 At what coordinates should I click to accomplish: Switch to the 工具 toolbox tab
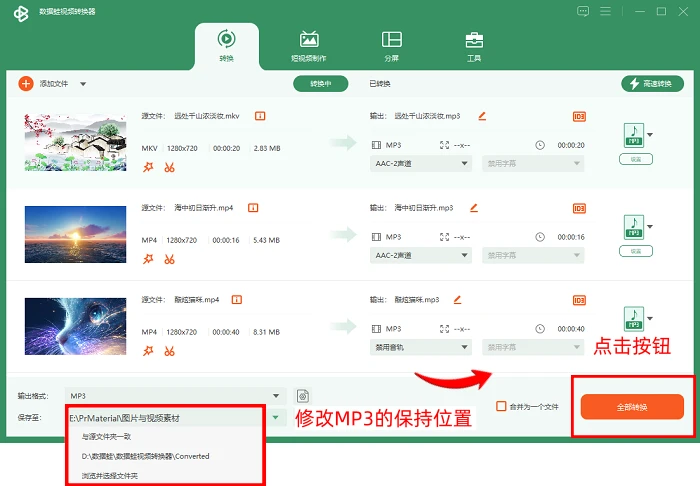click(x=474, y=46)
